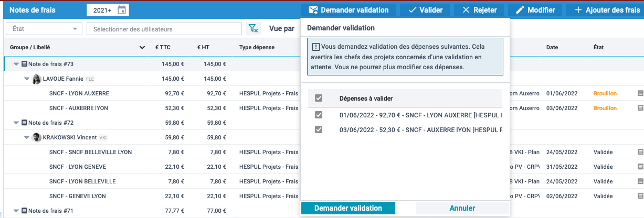Open row menu icon for 24/05/2022 Validée row
The height and width of the screenshot is (218, 644).
pyautogui.click(x=640, y=152)
